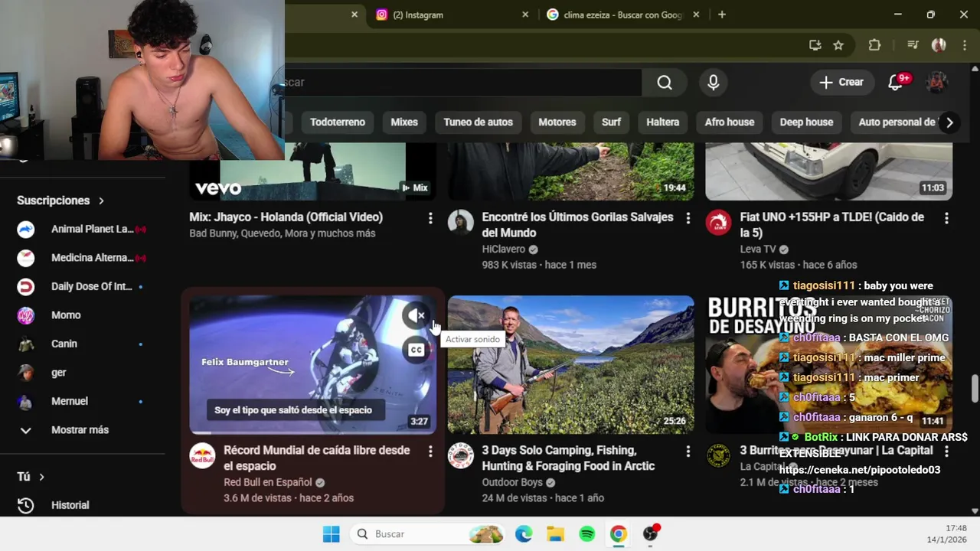Image resolution: width=980 pixels, height=551 pixels.
Task: Toggle subtitles CC on video preview
Action: click(416, 350)
